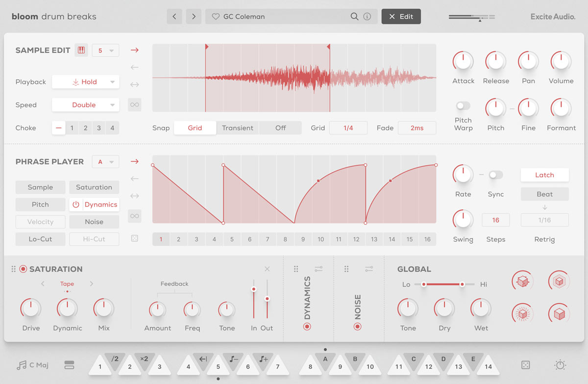Screen dimensions: 588x384
Task: Select the Noise module tab in Phrase Player
Action: [94, 221]
